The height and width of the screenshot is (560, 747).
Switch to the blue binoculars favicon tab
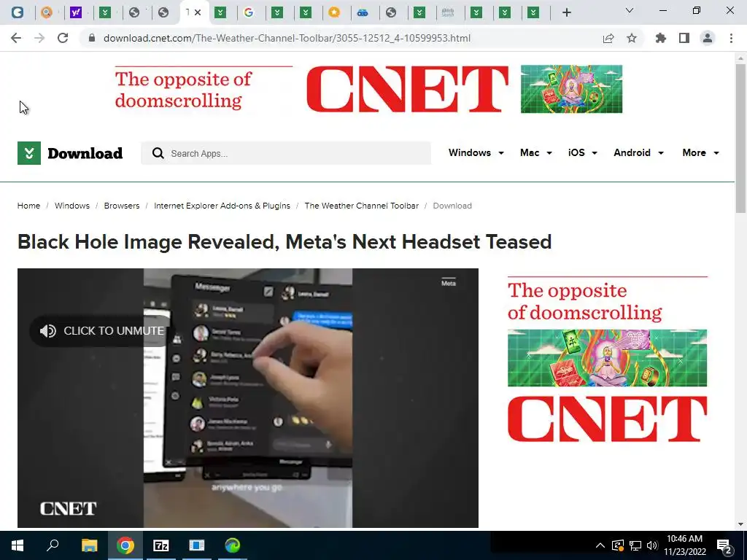tap(363, 12)
